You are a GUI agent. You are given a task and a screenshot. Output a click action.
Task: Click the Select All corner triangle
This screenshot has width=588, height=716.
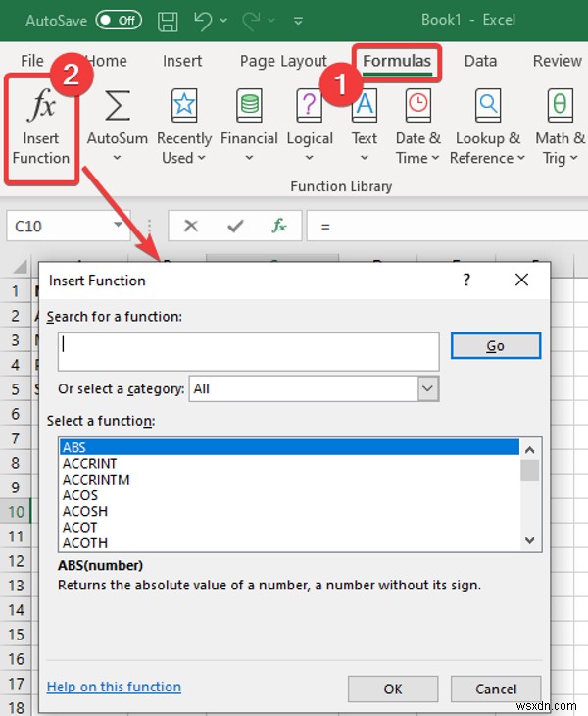(x=20, y=266)
